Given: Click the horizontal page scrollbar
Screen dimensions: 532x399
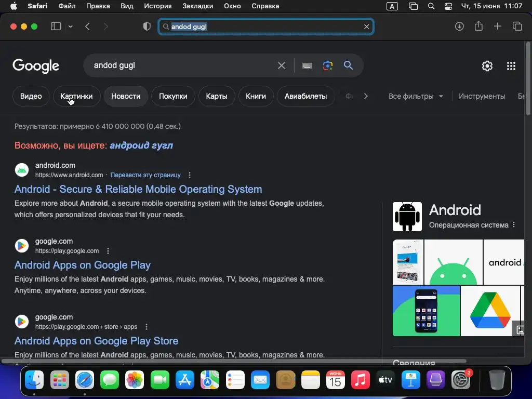Looking at the screenshot, I should [x=234, y=361].
